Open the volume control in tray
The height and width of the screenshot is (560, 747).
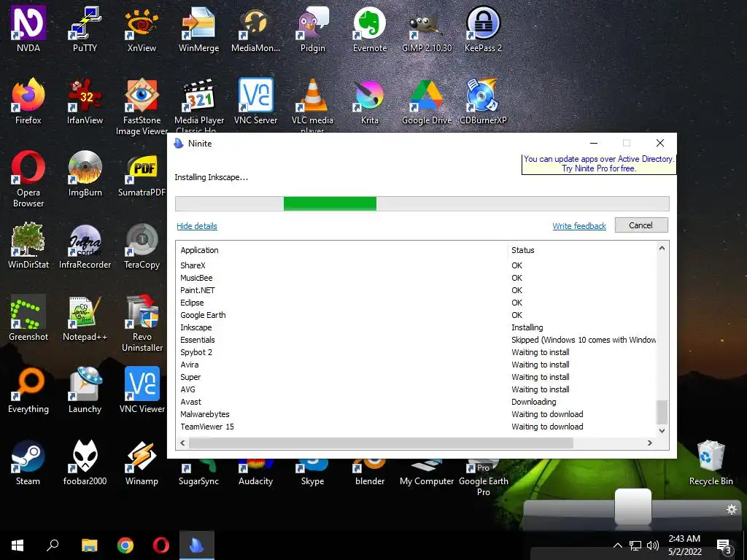653,545
